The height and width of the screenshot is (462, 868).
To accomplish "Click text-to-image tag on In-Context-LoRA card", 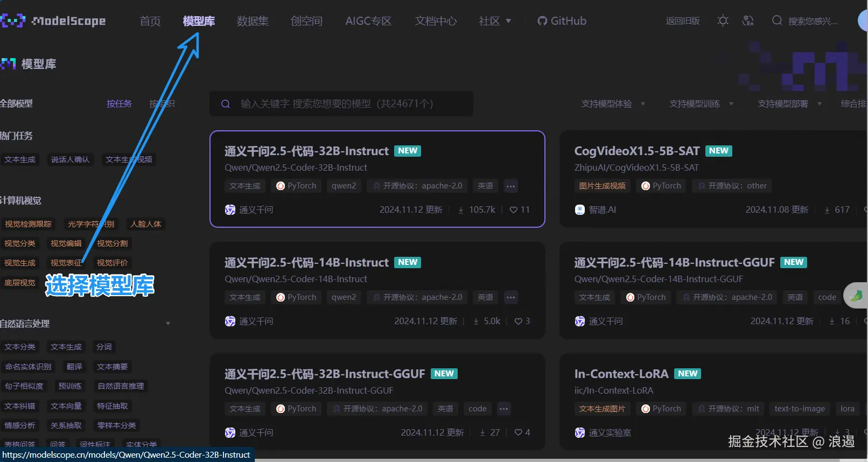I will tap(800, 409).
